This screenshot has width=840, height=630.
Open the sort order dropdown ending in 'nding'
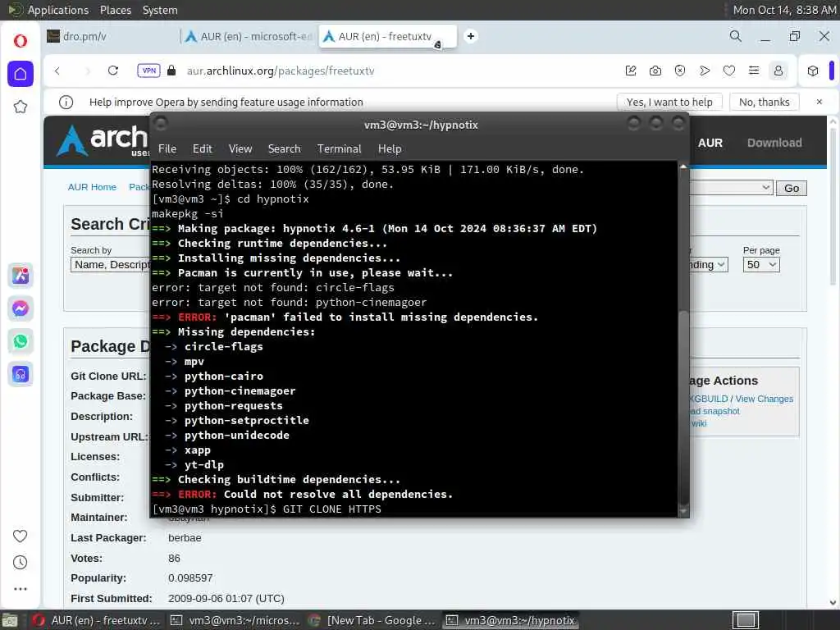tap(708, 265)
